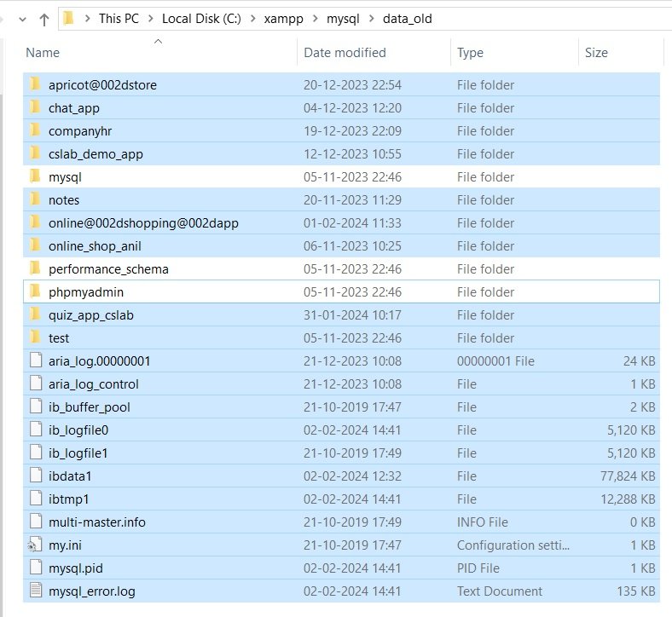
Task: Click the online@002dshopping@002dapp folder icon
Action: pyautogui.click(x=35, y=222)
